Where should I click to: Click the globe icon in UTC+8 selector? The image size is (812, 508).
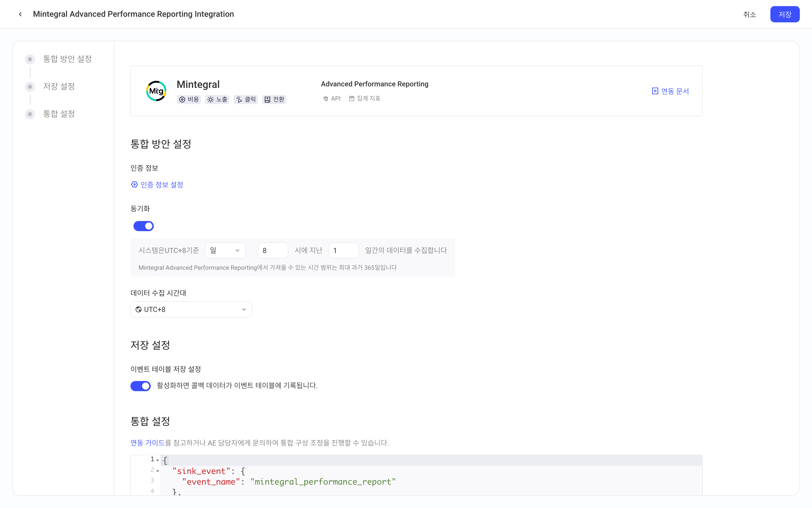coord(138,309)
